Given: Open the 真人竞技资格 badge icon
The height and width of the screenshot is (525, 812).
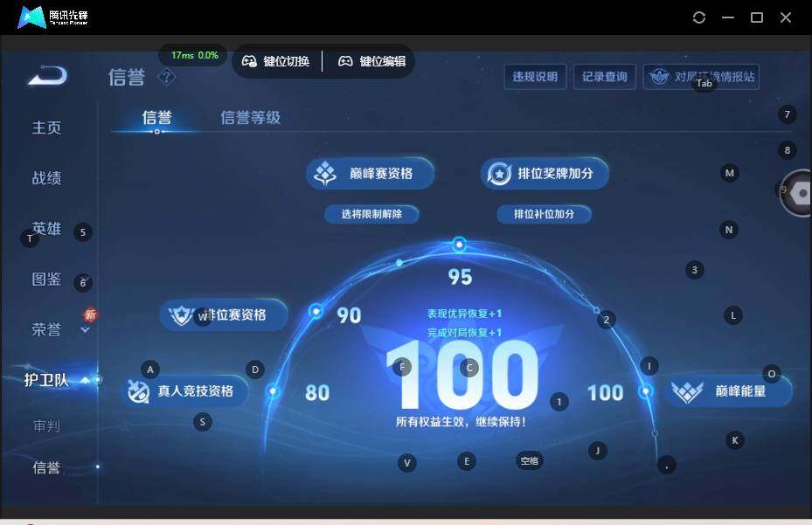Looking at the screenshot, I should click(136, 391).
